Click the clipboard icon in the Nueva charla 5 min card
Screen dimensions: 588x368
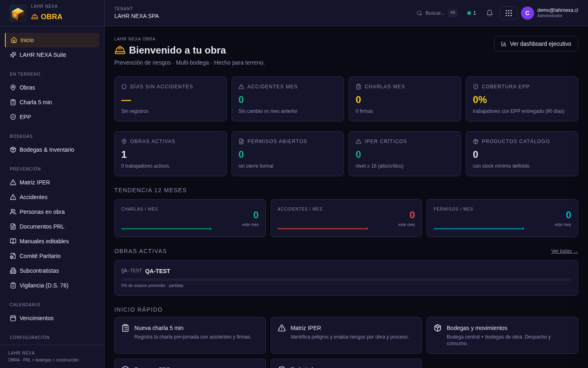point(125,328)
